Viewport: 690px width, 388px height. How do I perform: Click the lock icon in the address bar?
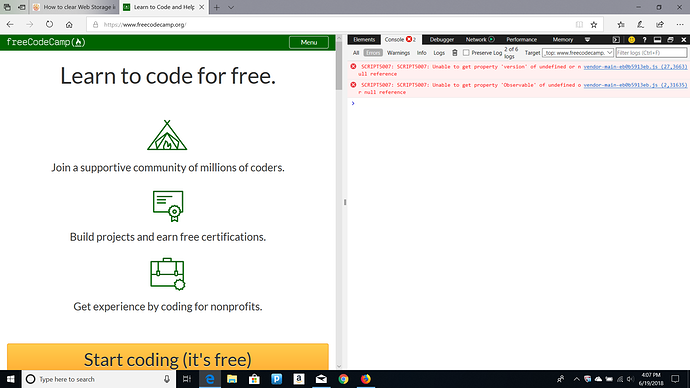(x=95, y=25)
